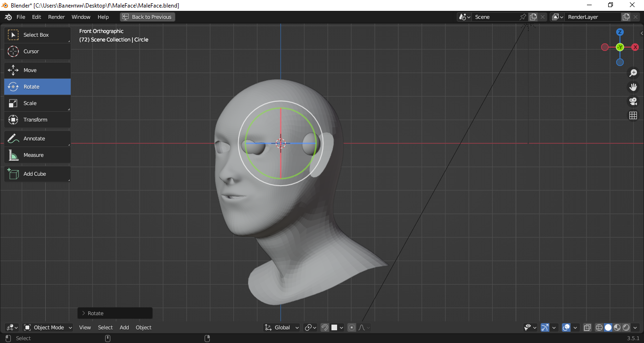This screenshot has width=644, height=343.
Task: Open the Render menu
Action: (57, 17)
